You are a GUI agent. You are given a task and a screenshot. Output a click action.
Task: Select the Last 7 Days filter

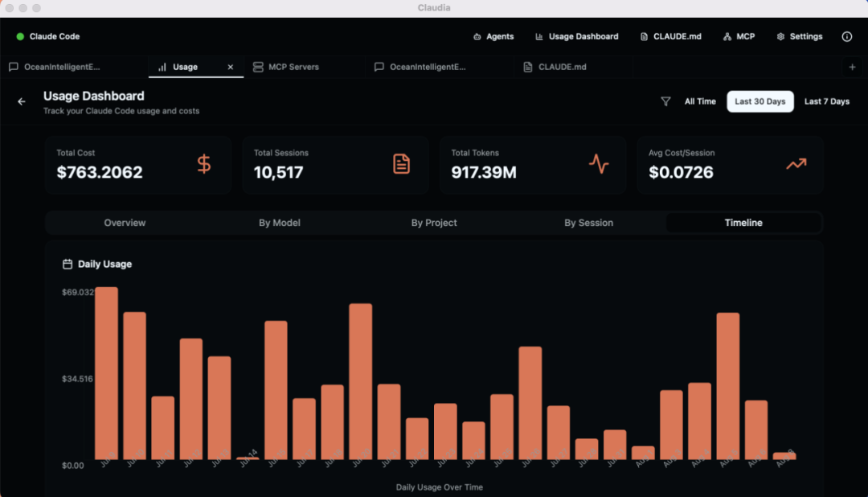[x=826, y=102]
